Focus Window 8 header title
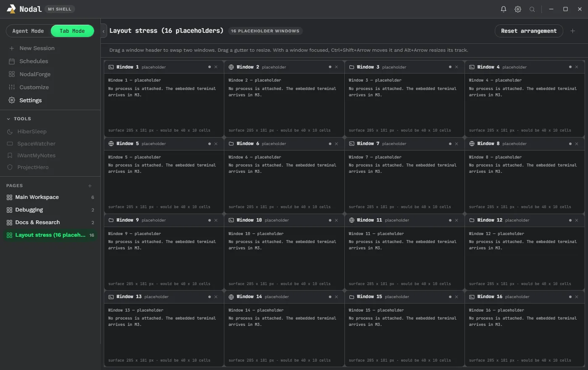 (488, 143)
